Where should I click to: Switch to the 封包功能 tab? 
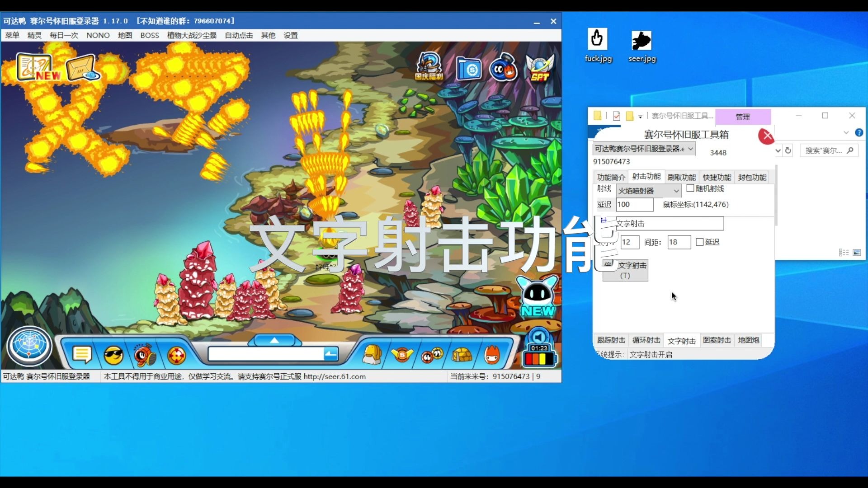[752, 177]
